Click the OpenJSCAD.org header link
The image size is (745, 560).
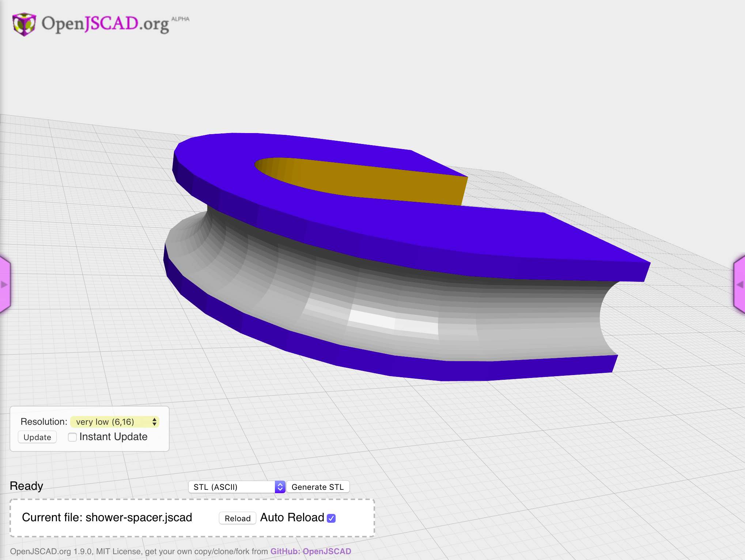(x=104, y=23)
